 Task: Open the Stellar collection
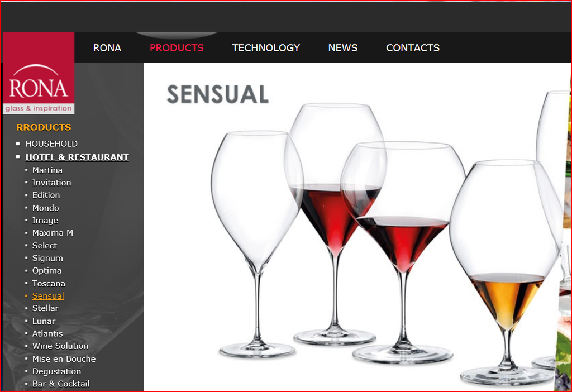click(45, 308)
